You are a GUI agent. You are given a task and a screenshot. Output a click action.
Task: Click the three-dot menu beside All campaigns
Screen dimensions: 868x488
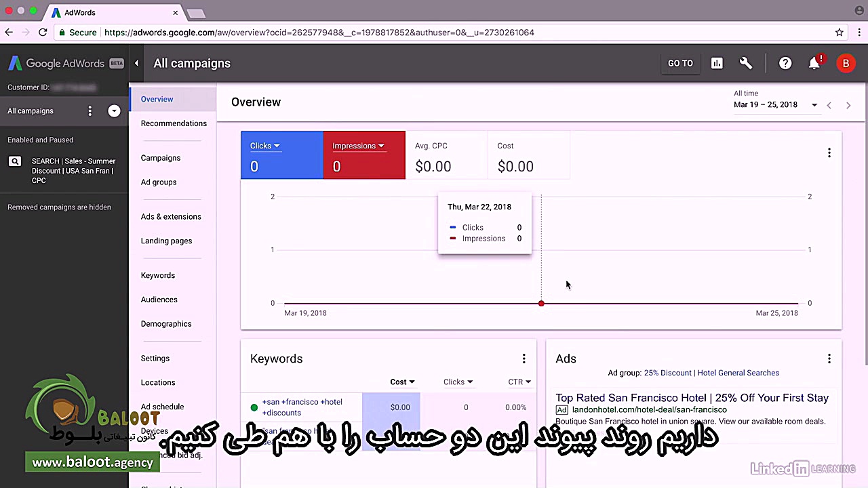point(90,110)
